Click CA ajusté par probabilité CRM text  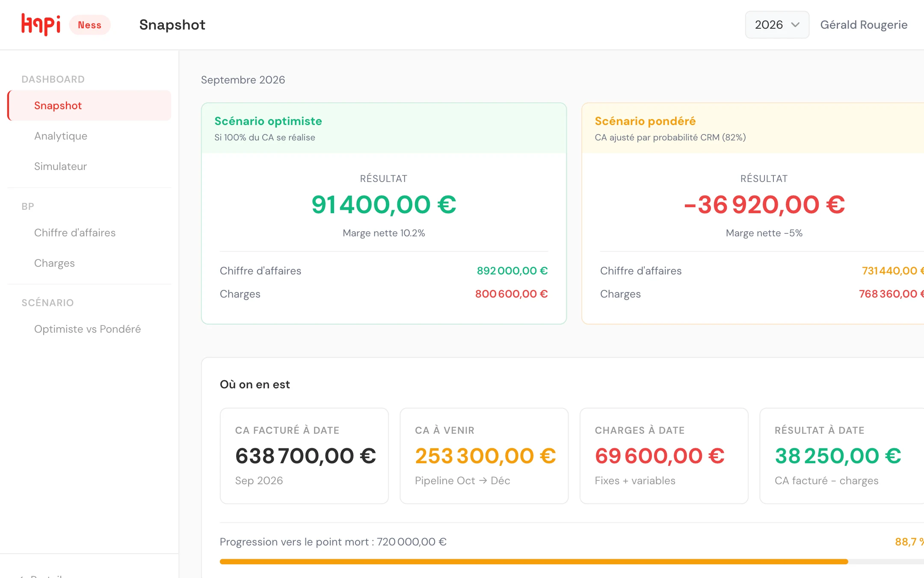coord(670,137)
